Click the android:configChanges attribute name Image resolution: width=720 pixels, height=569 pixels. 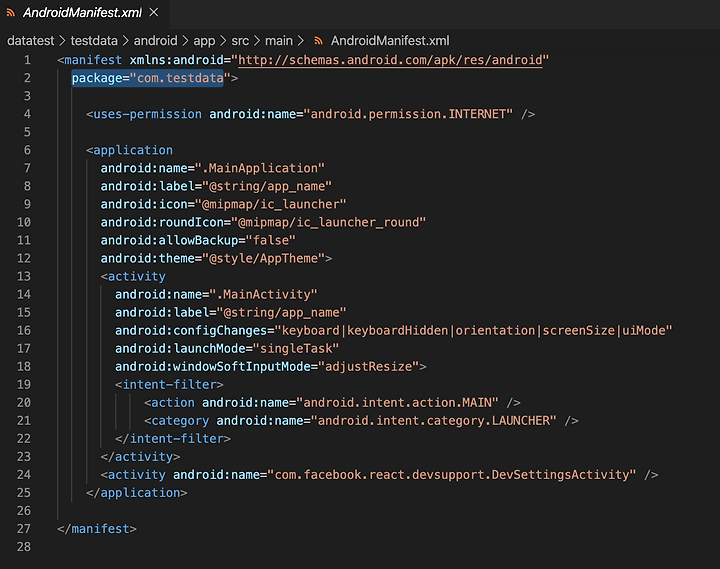[191, 331]
